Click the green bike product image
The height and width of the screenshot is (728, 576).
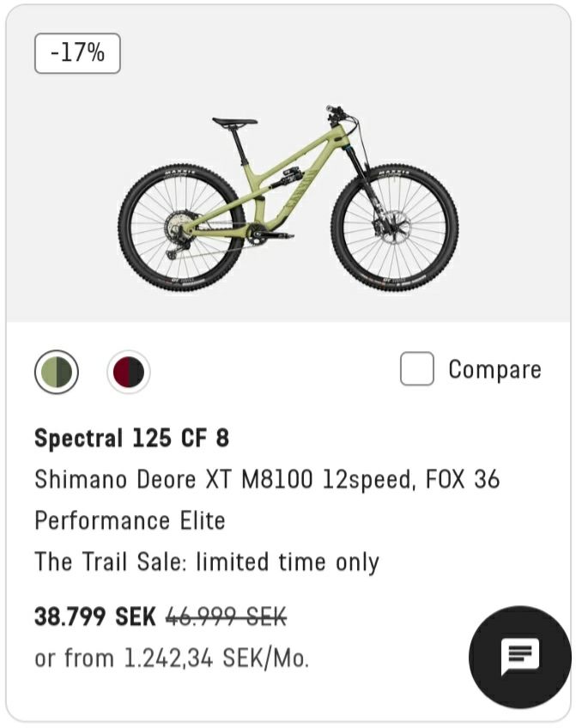tap(288, 198)
